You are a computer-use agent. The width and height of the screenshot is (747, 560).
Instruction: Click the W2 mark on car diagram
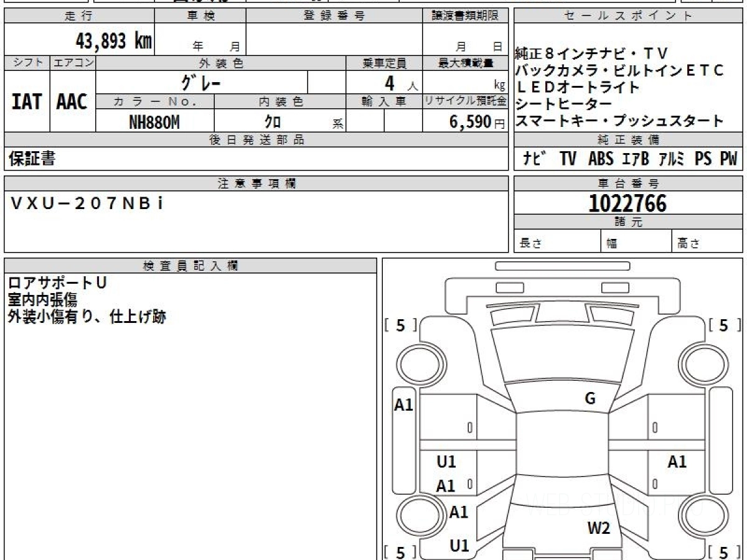click(x=599, y=529)
